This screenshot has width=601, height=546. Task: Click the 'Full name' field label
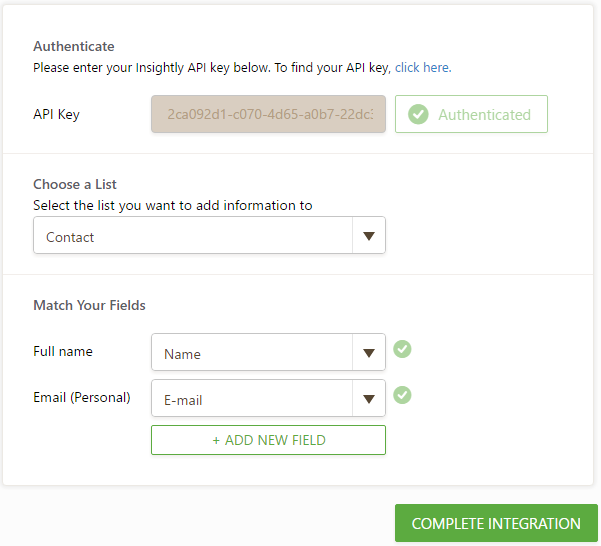pyautogui.click(x=63, y=352)
